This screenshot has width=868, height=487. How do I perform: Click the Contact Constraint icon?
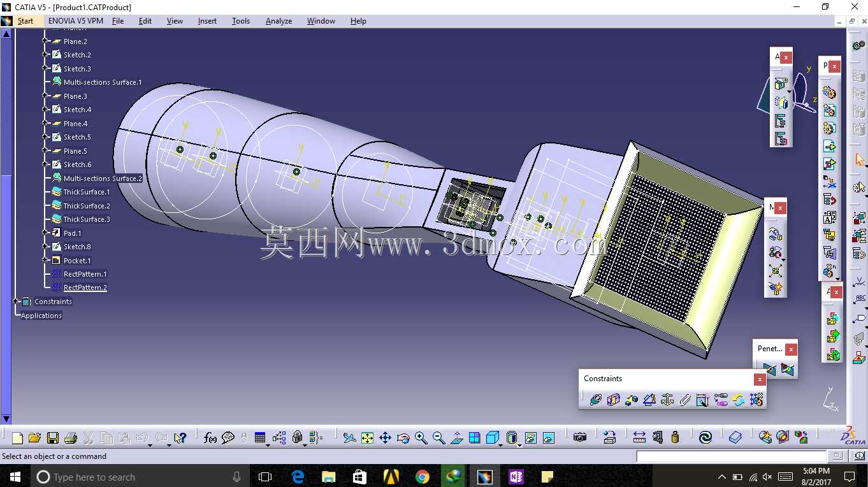pos(613,400)
